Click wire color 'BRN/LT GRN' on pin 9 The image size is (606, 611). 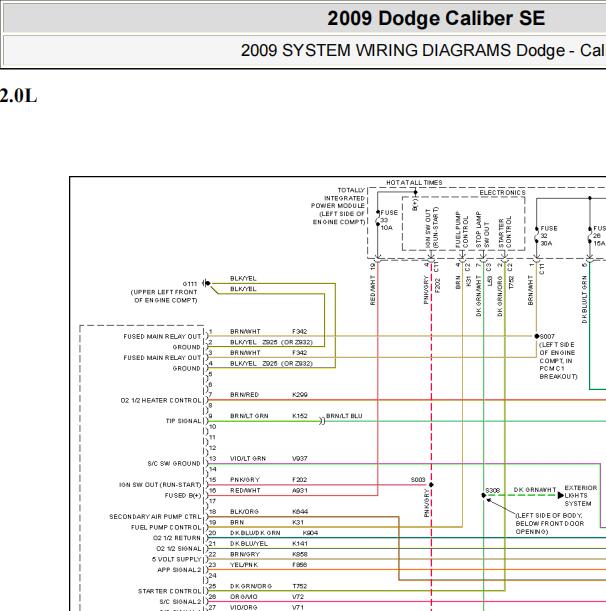[249, 416]
